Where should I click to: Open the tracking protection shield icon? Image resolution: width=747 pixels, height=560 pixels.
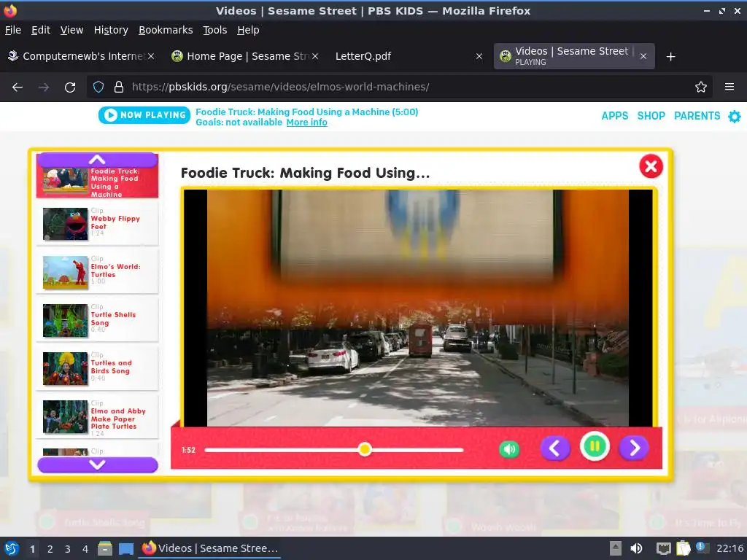[x=98, y=87]
